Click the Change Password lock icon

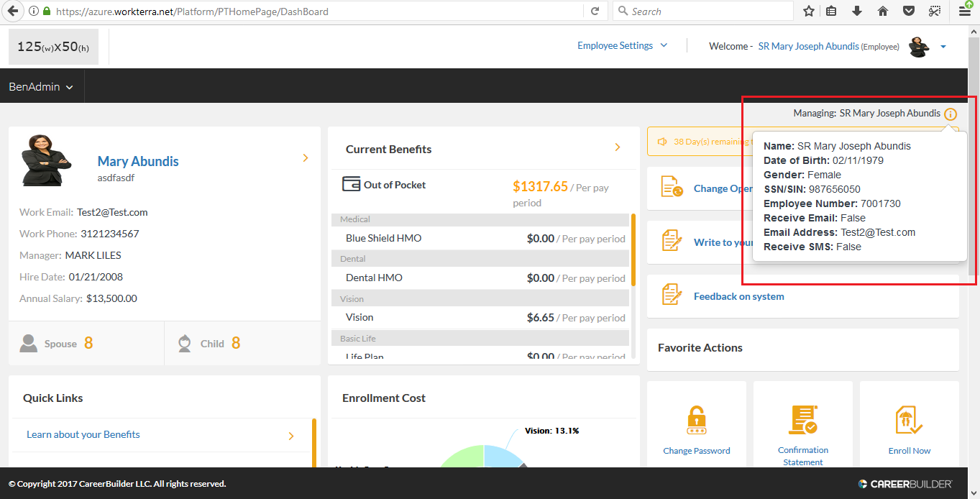pos(696,420)
